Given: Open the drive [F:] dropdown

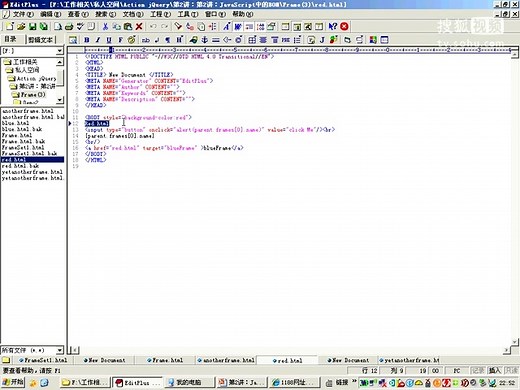Looking at the screenshot, I should (x=60, y=51).
